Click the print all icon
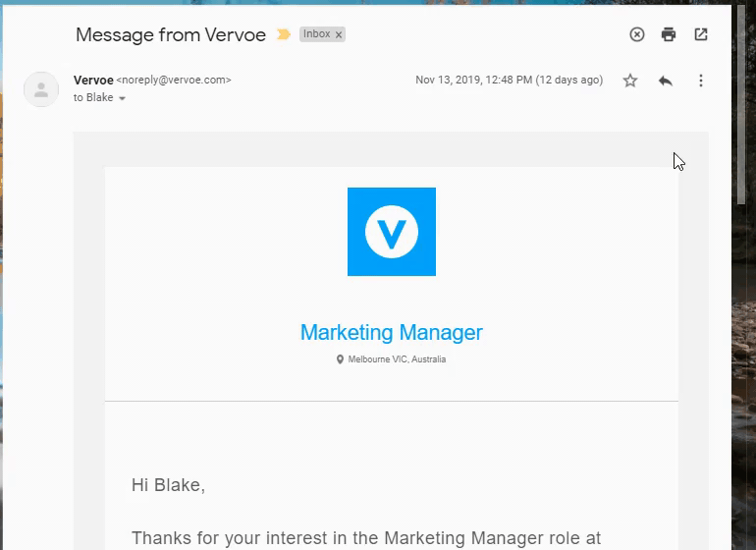The width and height of the screenshot is (756, 550). pyautogui.click(x=669, y=34)
